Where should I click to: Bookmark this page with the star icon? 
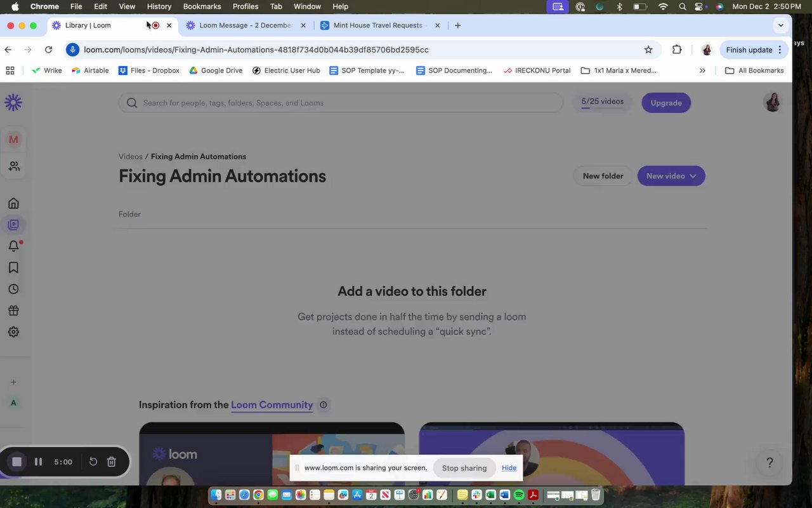coord(648,50)
